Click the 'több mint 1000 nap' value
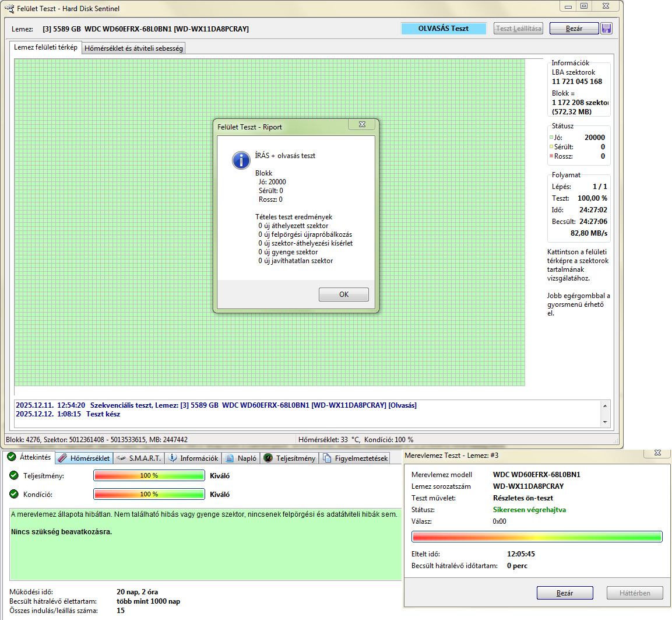672x620 pixels. pos(148,601)
